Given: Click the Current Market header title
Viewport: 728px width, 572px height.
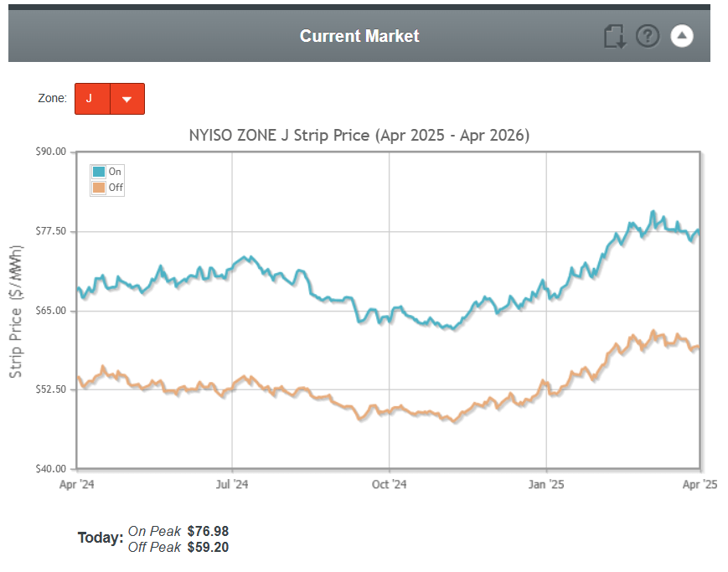Looking at the screenshot, I should (359, 36).
